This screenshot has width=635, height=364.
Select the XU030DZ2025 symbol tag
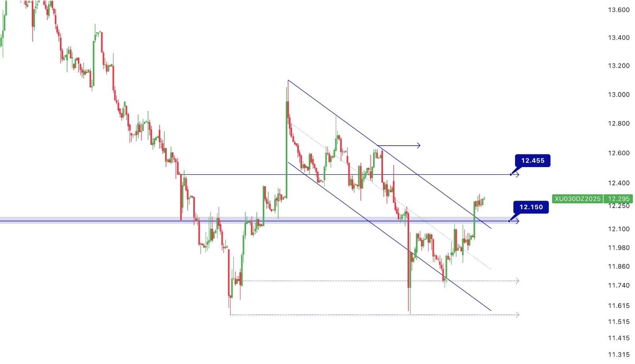pyautogui.click(x=577, y=199)
